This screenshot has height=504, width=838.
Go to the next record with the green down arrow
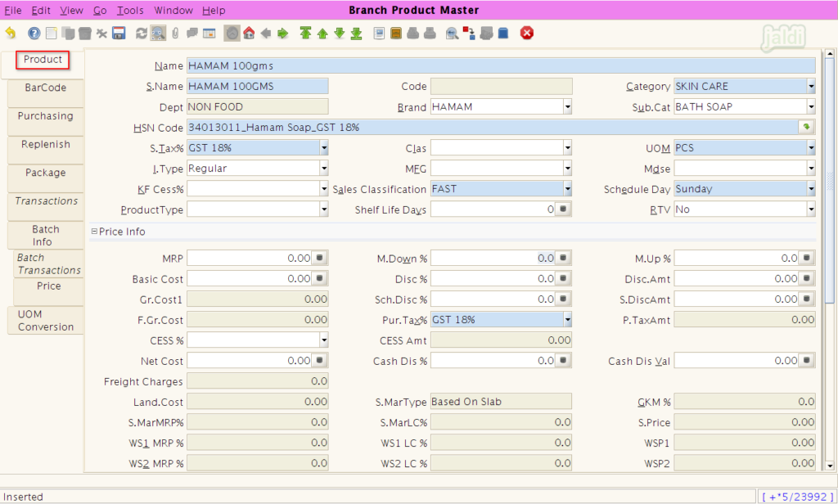340,34
